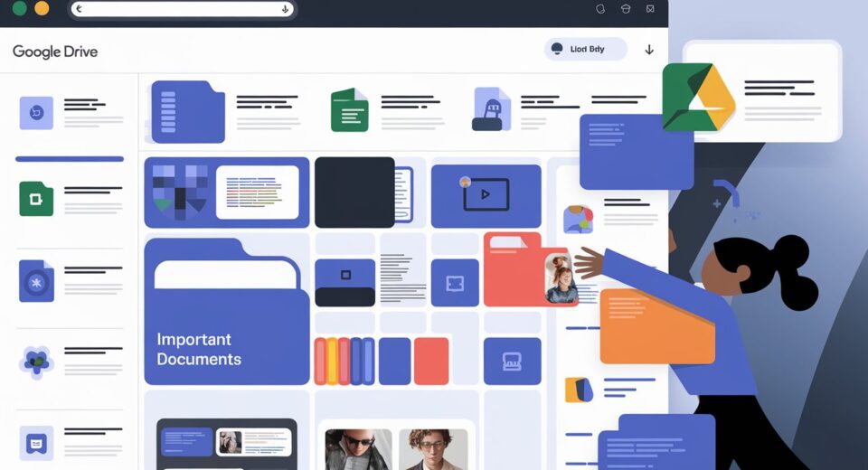Click the boxed X icon in top bar
The image size is (868, 470).
[650, 9]
